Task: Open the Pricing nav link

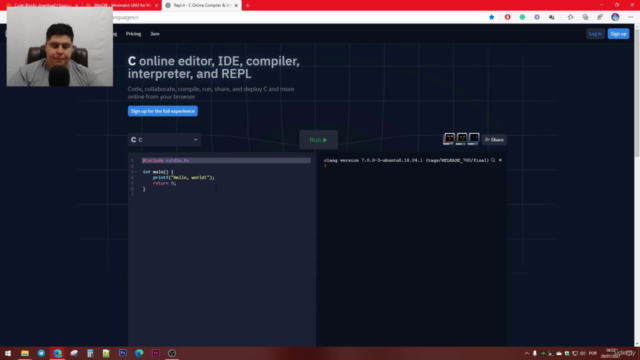Action: click(133, 34)
